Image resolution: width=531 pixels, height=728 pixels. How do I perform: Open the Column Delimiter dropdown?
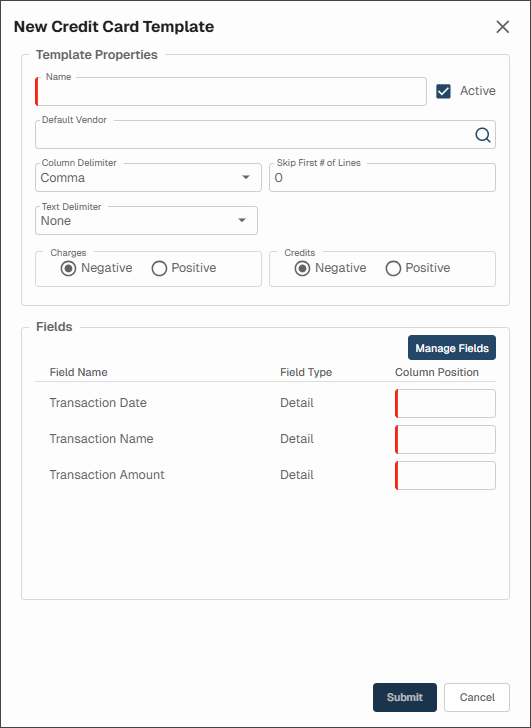(x=149, y=177)
